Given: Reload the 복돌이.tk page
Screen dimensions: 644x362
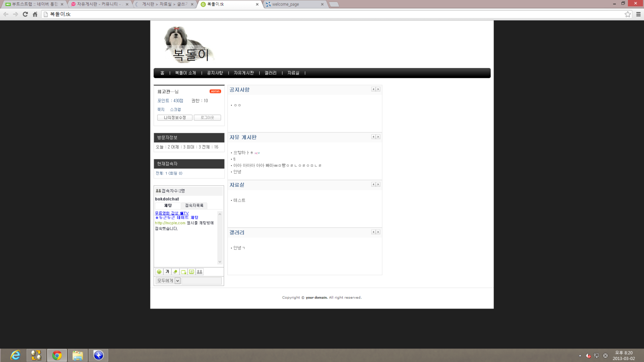Looking at the screenshot, I should point(25,14).
